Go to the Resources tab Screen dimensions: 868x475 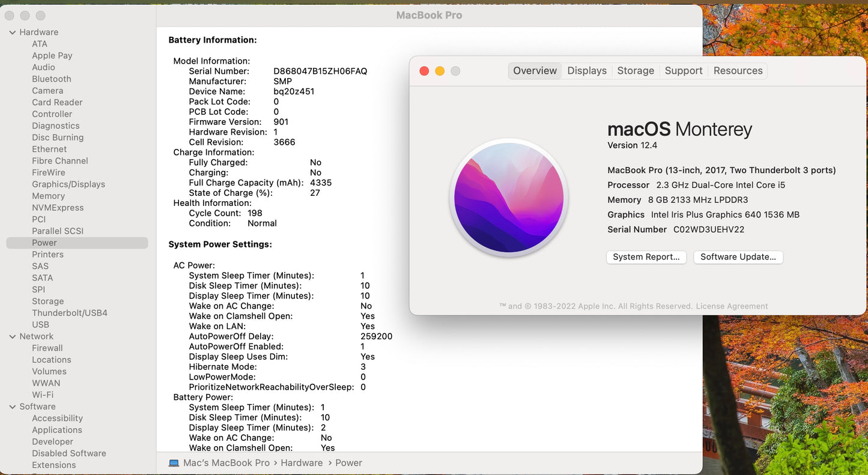coord(738,71)
